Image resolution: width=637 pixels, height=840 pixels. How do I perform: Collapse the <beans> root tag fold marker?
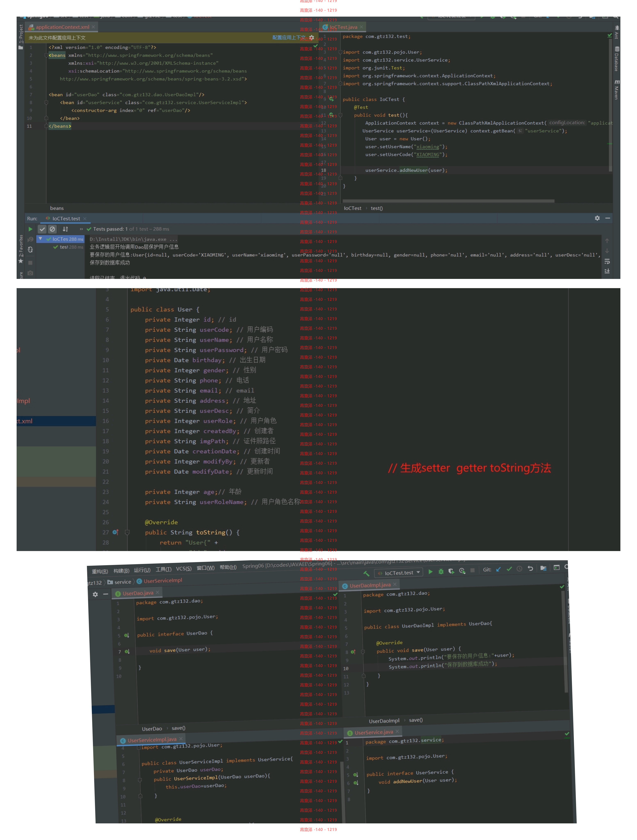pyautogui.click(x=46, y=55)
